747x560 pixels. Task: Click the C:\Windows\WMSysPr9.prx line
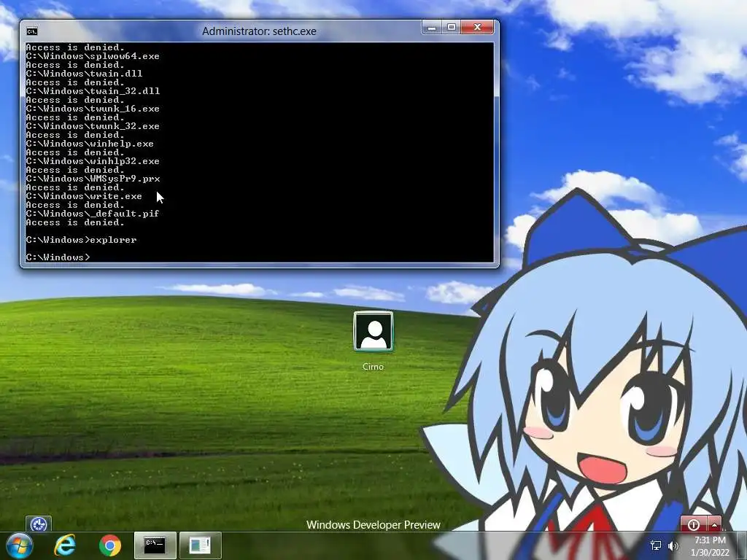click(x=93, y=179)
